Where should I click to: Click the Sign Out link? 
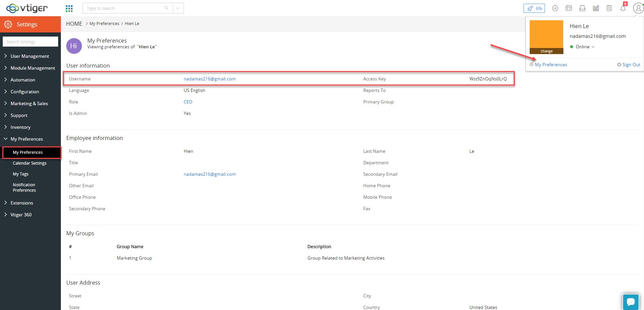coord(629,65)
